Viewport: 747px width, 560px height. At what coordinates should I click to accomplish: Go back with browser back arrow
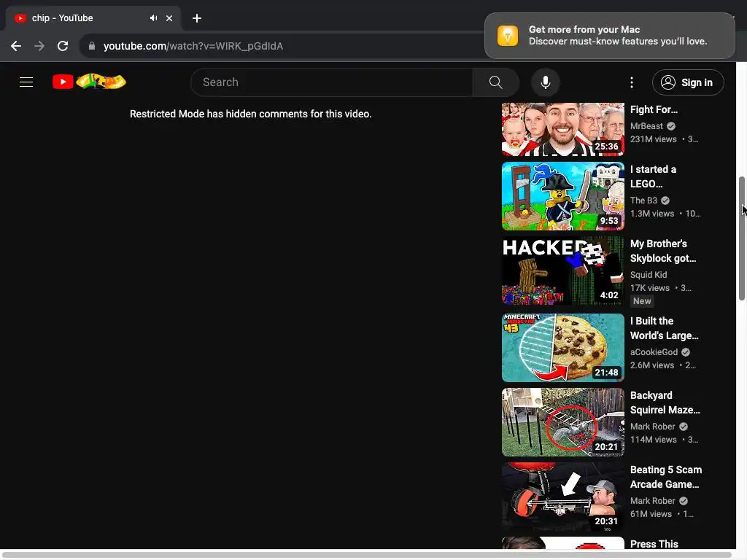[16, 46]
